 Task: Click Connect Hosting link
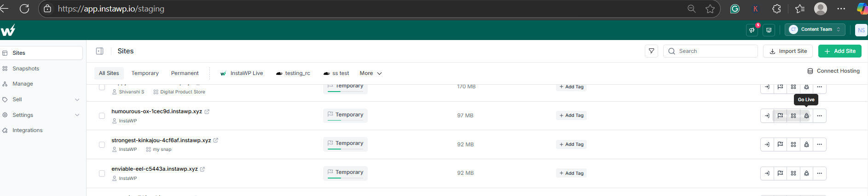point(833,71)
